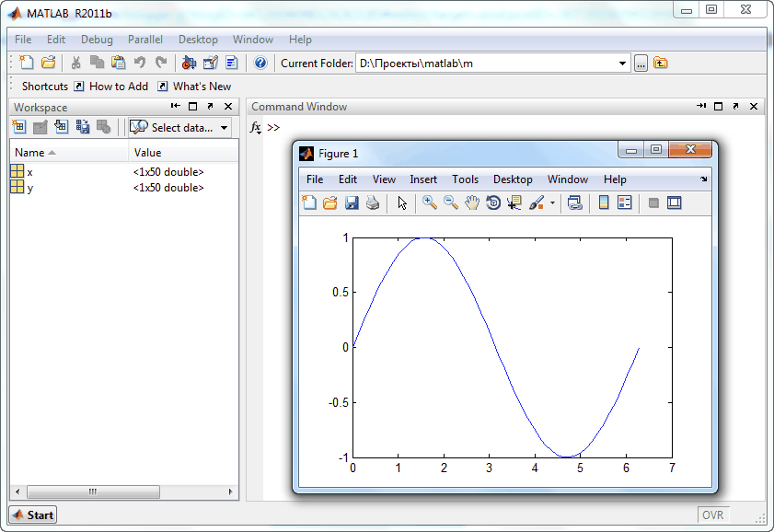Image resolution: width=774 pixels, height=532 pixels.
Task: Open MATLAB Help menu
Action: click(300, 40)
